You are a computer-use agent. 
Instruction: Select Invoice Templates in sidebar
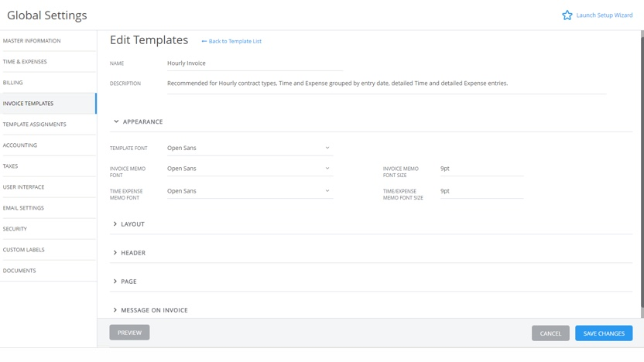48,104
